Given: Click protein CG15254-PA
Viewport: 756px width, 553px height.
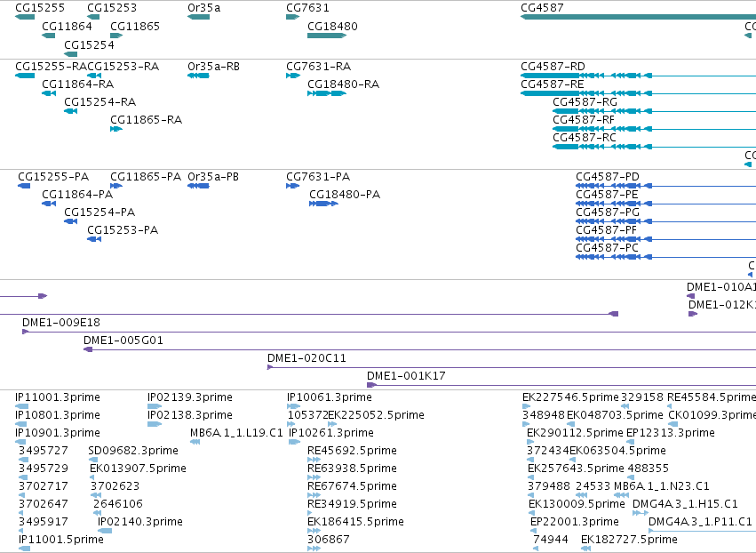Looking at the screenshot, I should [70, 221].
